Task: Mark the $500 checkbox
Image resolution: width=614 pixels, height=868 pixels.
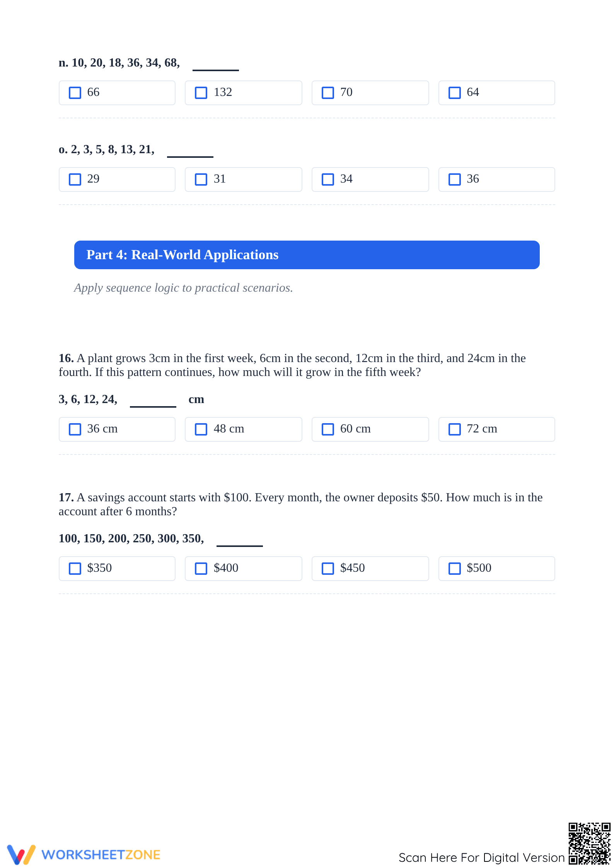Action: (x=455, y=569)
